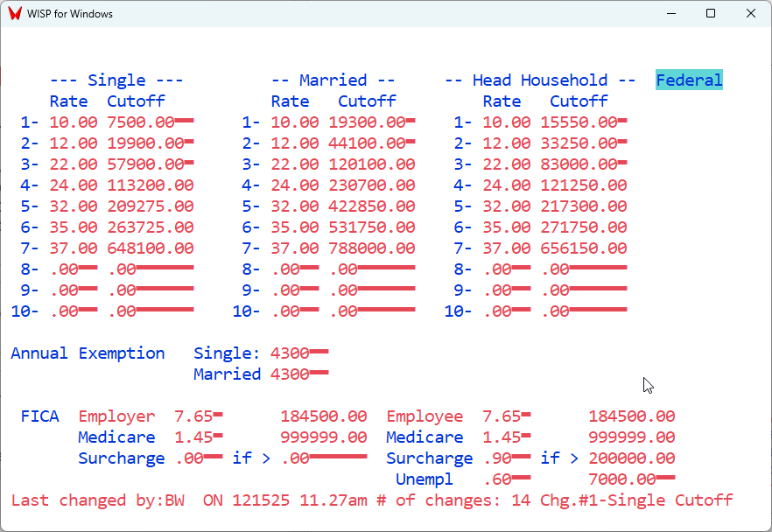Close the WISP for Windows window
The width and height of the screenshot is (772, 532).
click(751, 14)
